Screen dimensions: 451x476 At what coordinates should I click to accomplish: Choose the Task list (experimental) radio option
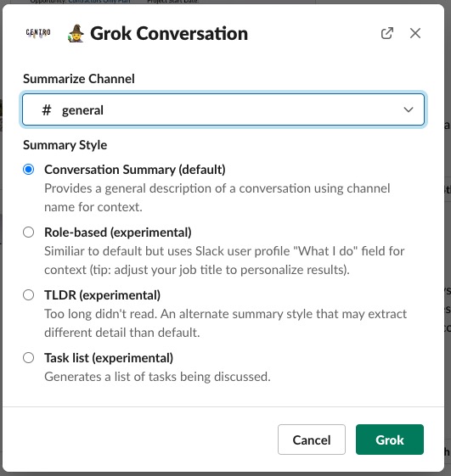pyautogui.click(x=29, y=357)
